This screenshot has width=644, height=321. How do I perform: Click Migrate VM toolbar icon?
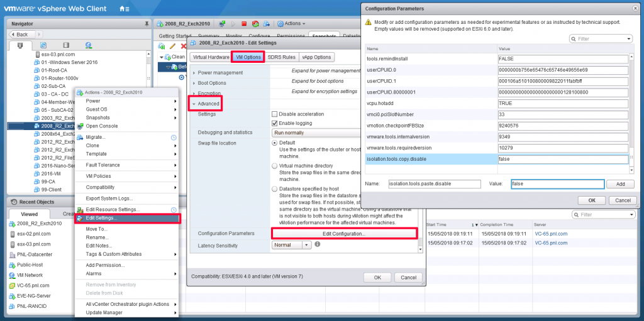click(x=266, y=23)
